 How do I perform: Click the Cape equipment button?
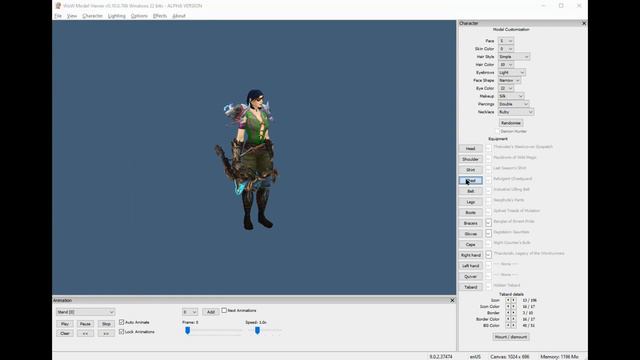click(471, 244)
